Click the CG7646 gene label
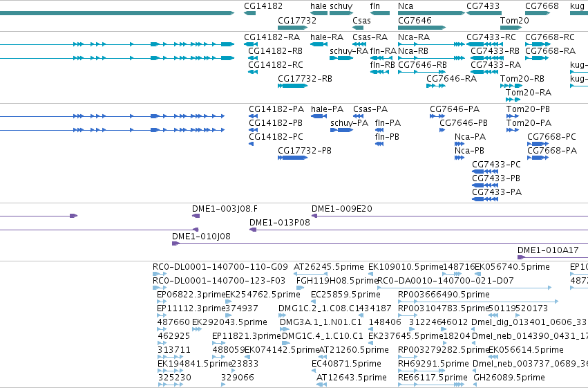This screenshot has height=388, width=588. tap(415, 20)
